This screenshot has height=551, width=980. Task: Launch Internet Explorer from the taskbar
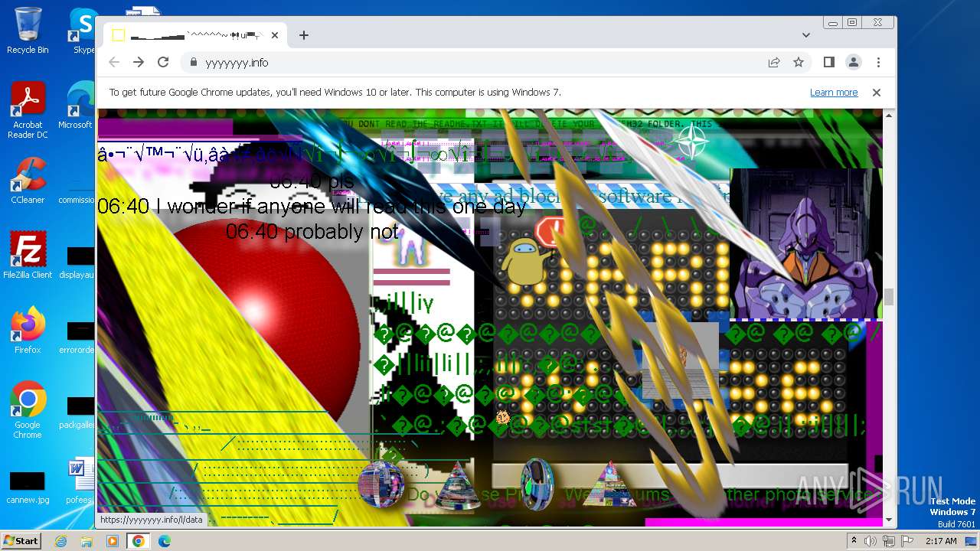[x=61, y=541]
